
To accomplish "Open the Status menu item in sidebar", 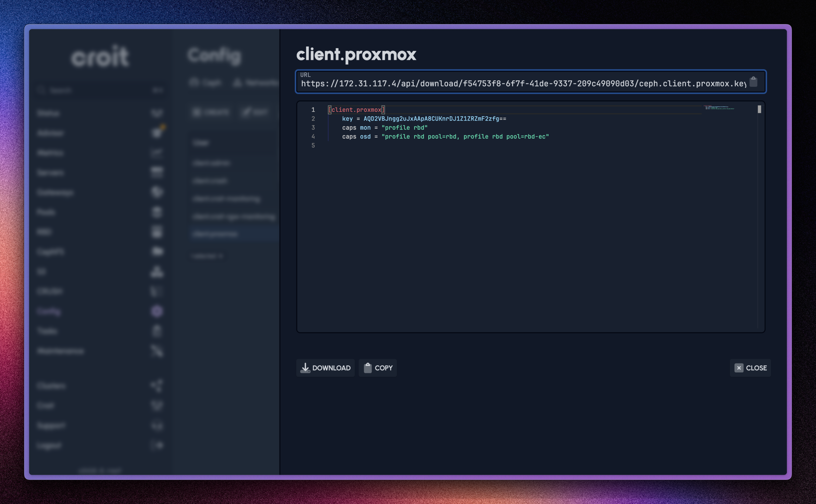I will click(49, 113).
